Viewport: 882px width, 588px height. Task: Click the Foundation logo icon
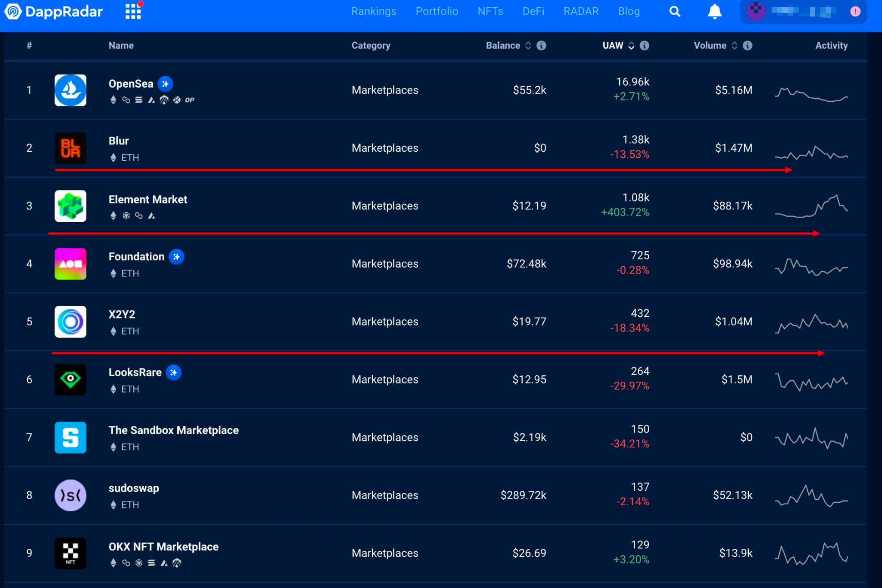point(70,264)
